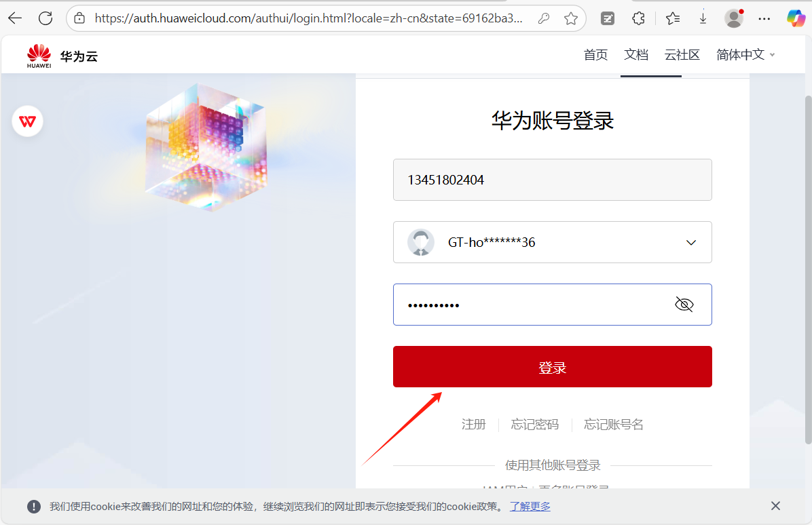The width and height of the screenshot is (812, 525).
Task: Click the floating WPS icon
Action: (x=27, y=121)
